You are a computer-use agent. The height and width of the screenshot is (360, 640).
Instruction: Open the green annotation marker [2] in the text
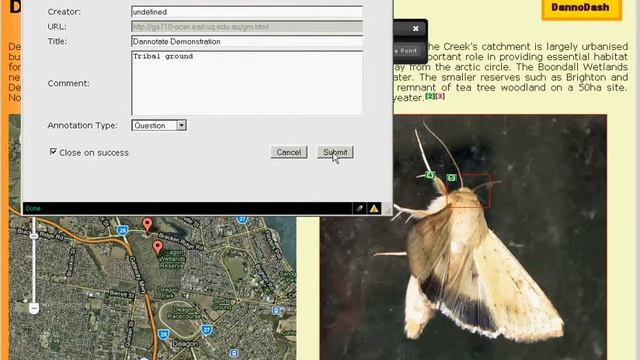[429, 96]
